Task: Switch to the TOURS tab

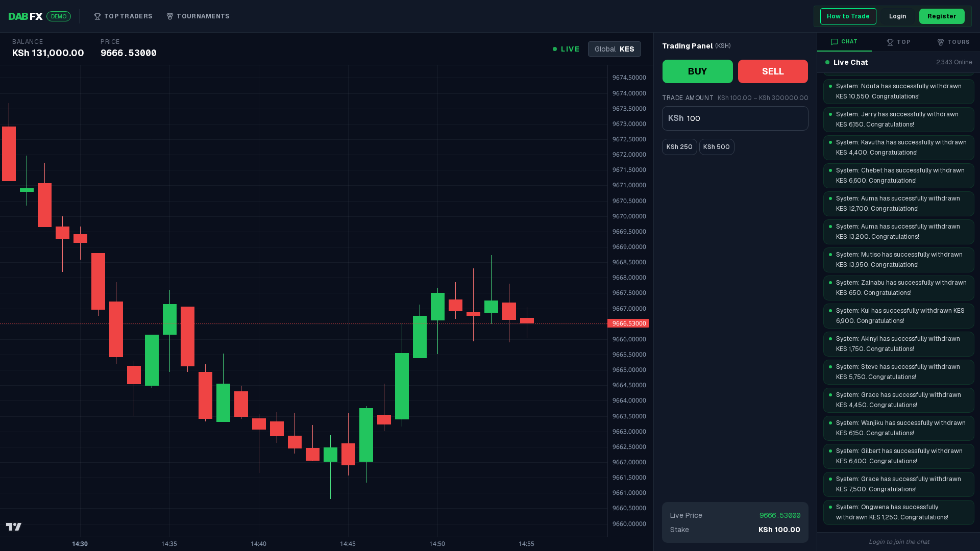Action: click(x=953, y=42)
